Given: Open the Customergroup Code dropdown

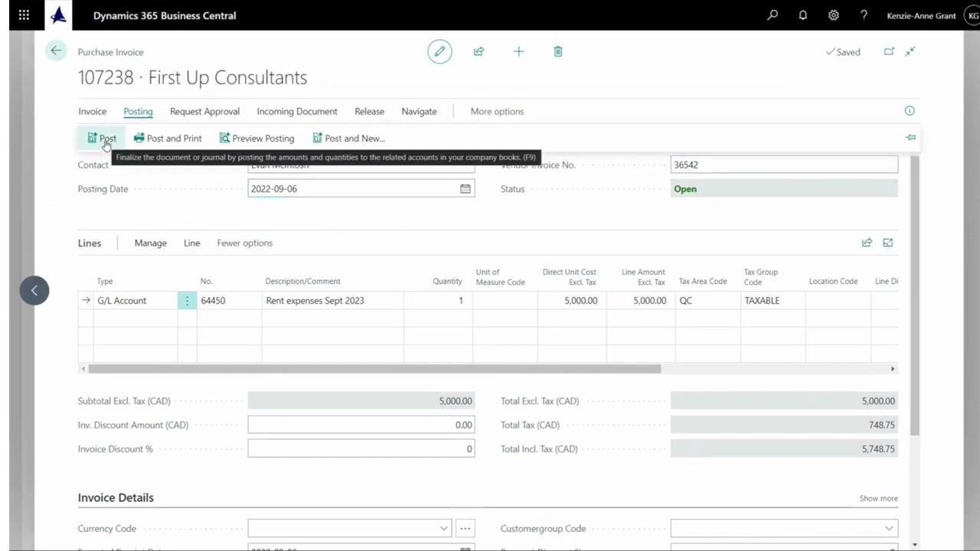Looking at the screenshot, I should [x=889, y=528].
